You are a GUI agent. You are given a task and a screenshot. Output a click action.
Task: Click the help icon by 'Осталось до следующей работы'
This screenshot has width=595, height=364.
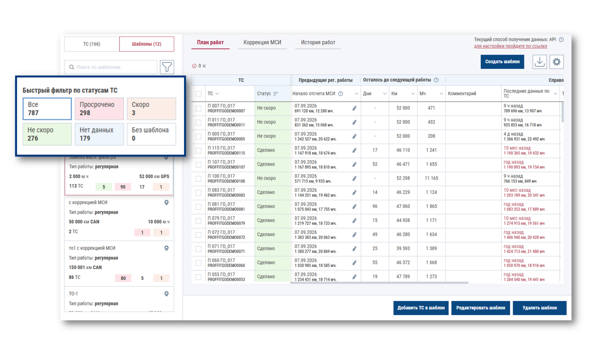point(436,80)
